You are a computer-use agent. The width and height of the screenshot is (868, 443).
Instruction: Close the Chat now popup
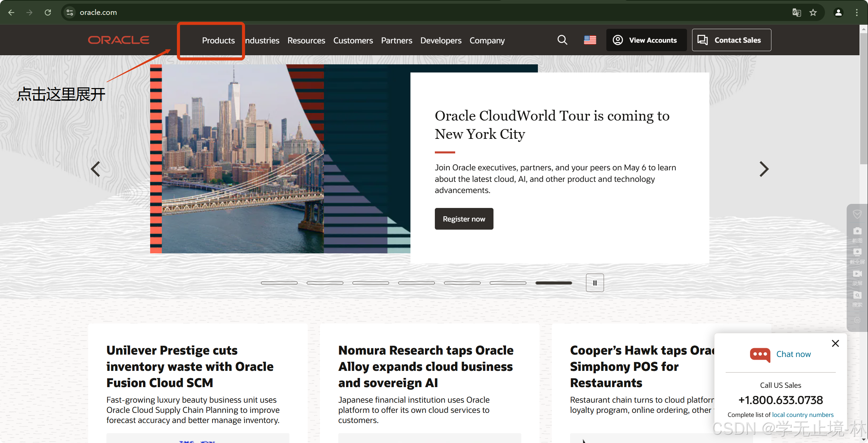835,343
